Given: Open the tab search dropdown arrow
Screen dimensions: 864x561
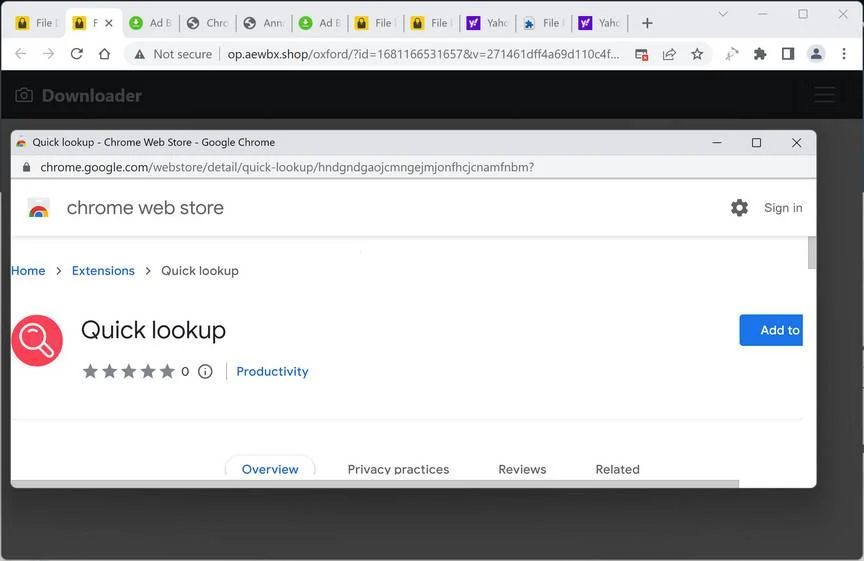Looking at the screenshot, I should coord(723,14).
